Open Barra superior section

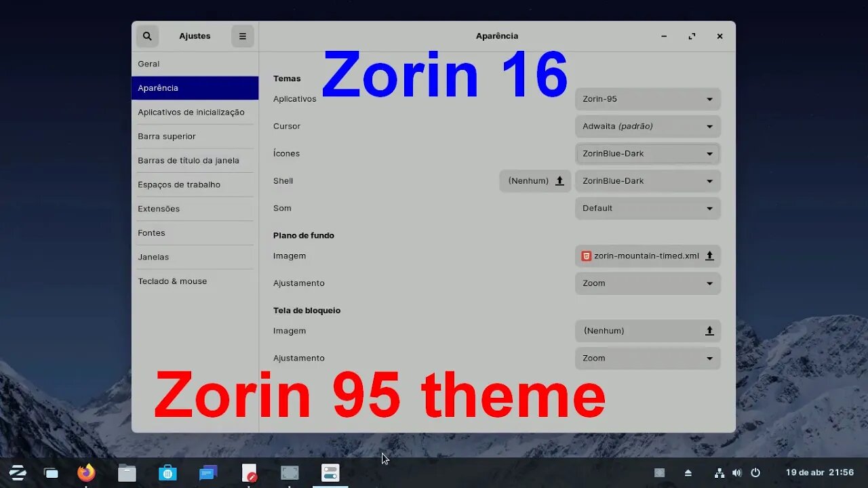(x=195, y=136)
